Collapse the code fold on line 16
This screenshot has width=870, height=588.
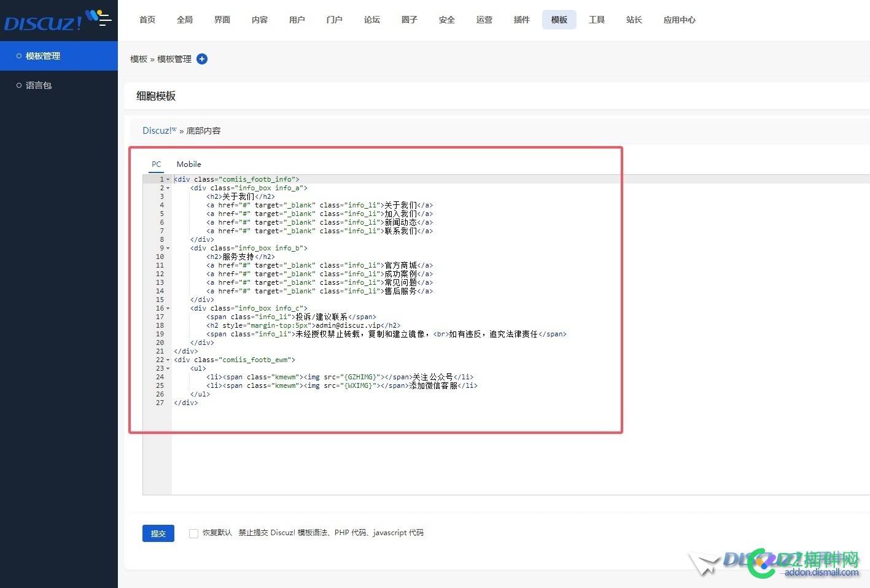coord(168,309)
